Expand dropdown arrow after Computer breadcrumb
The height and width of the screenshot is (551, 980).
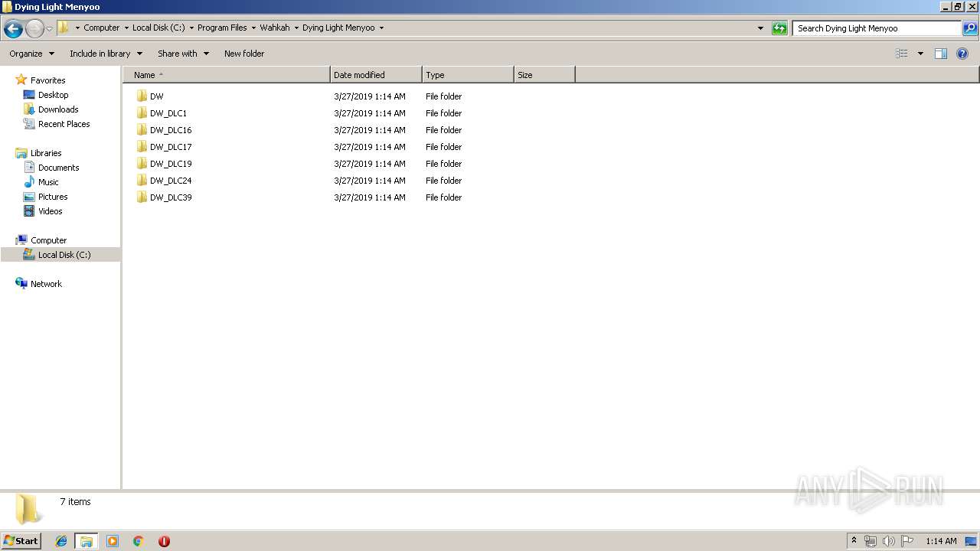tap(126, 28)
